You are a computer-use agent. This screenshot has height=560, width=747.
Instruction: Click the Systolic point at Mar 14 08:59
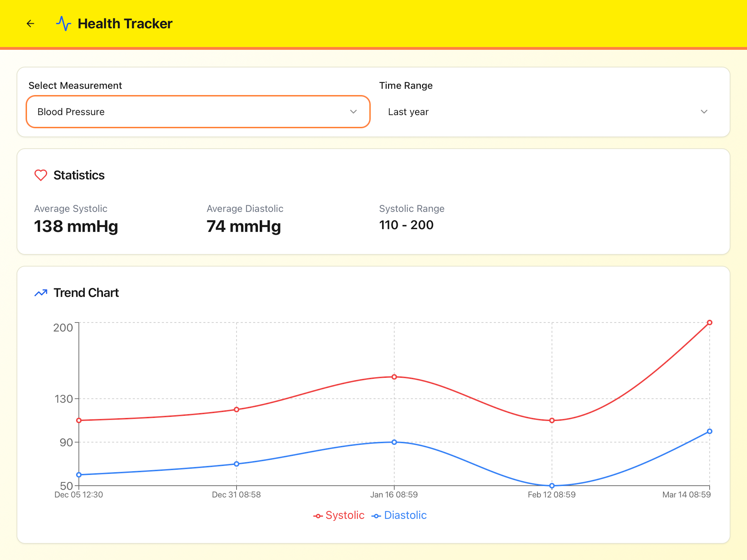click(710, 322)
